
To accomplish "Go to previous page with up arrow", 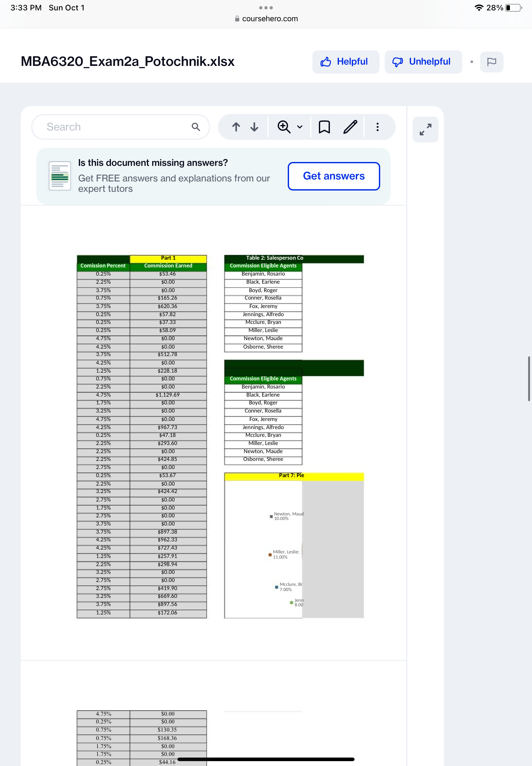I will tap(236, 127).
